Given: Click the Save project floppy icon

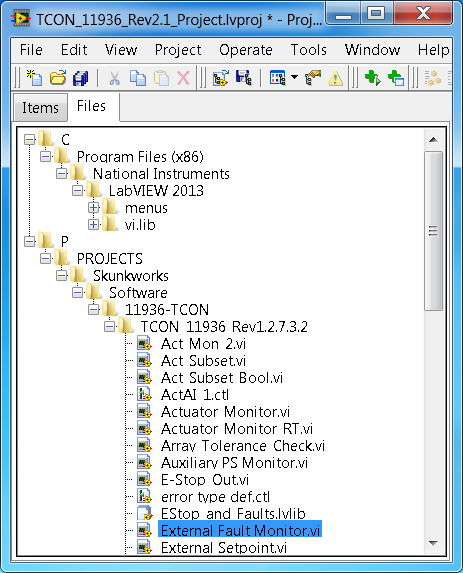Looking at the screenshot, I should [243, 78].
